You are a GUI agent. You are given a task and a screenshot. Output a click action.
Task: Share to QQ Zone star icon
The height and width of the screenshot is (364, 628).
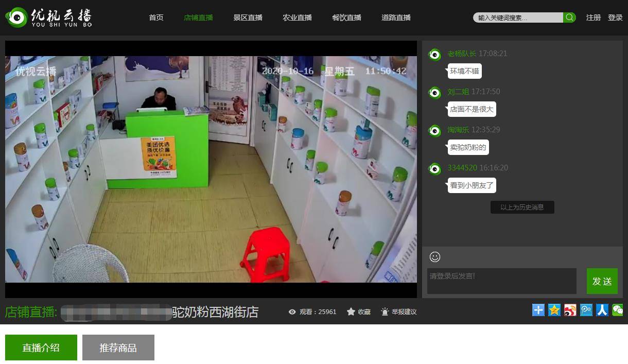tap(554, 310)
